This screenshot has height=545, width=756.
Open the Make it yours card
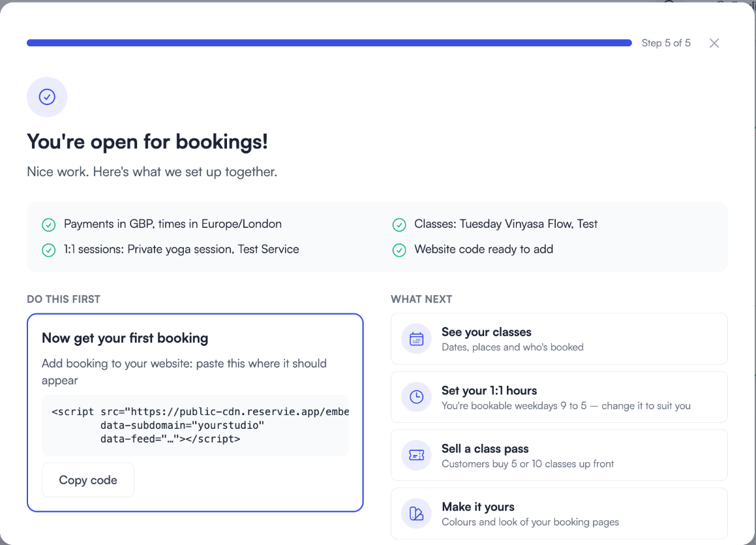click(559, 513)
